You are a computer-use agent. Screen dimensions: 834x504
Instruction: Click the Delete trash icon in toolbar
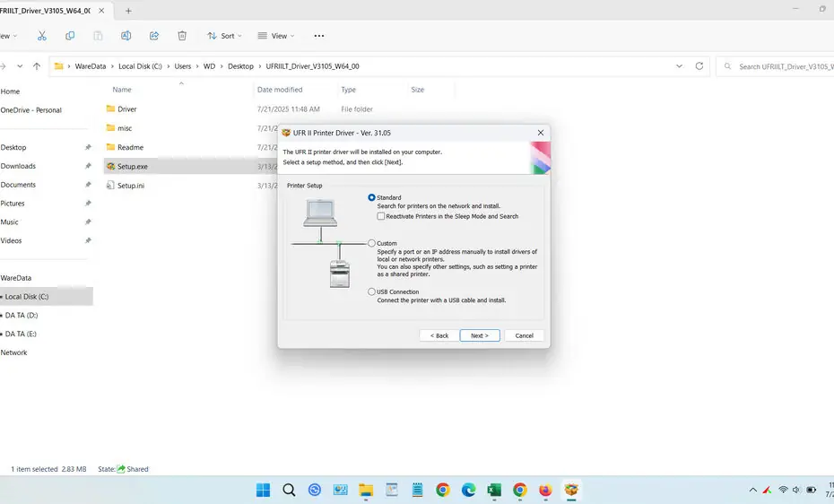182,36
